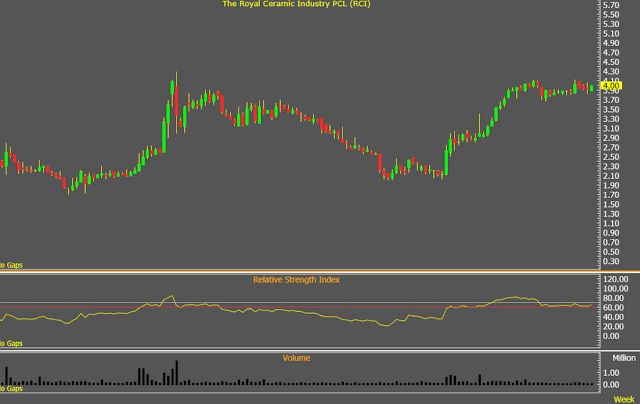
Task: Click the 1.00 volume axis label
Action: [x=611, y=373]
